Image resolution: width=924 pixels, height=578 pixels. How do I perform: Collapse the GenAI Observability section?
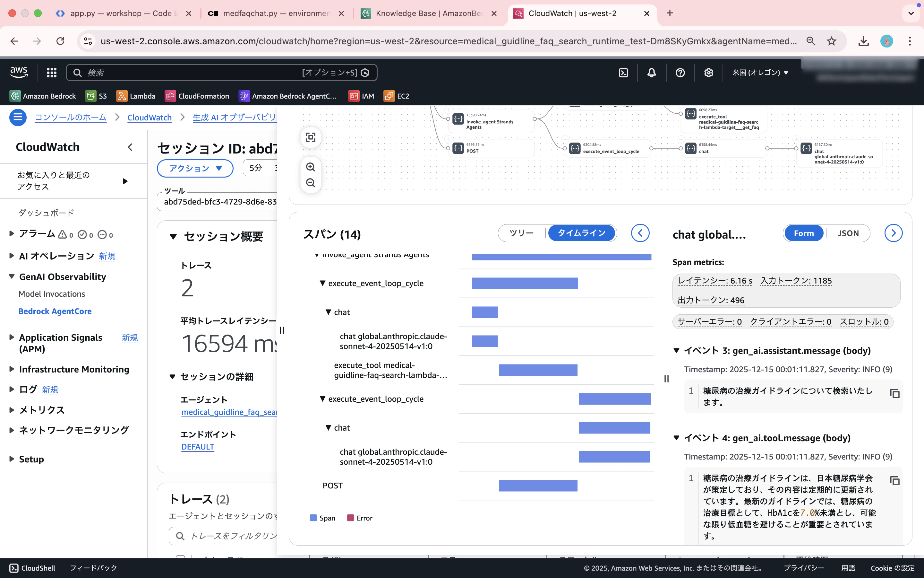12,276
